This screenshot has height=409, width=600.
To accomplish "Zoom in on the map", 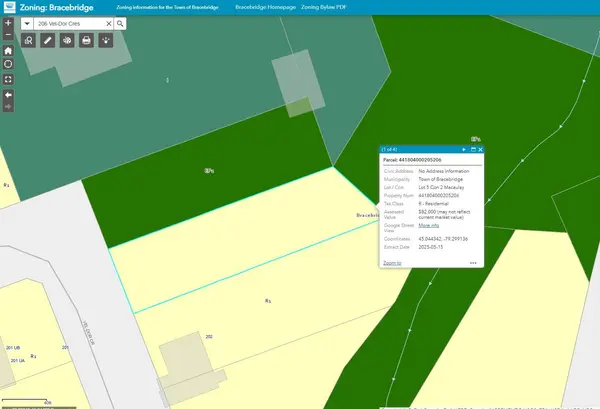I will (8, 21).
